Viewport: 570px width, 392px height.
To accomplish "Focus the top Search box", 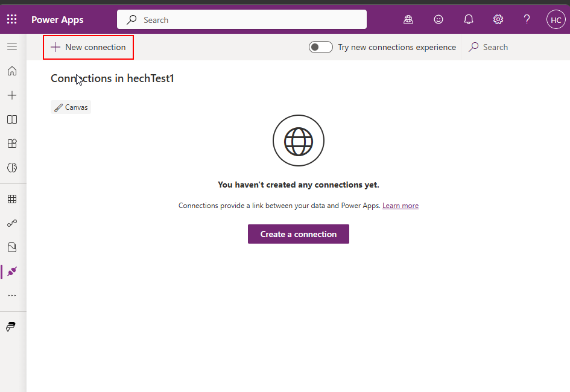I will [x=242, y=20].
